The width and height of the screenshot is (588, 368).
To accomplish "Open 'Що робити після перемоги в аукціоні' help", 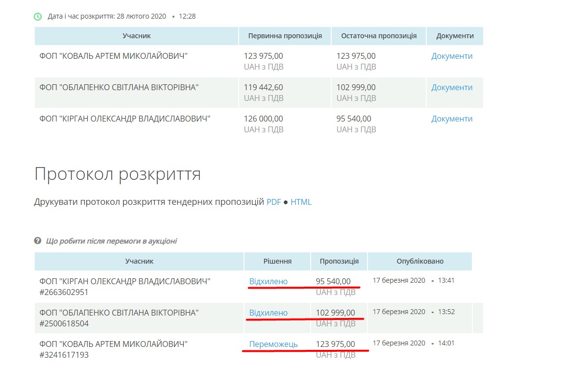I will pos(111,241).
